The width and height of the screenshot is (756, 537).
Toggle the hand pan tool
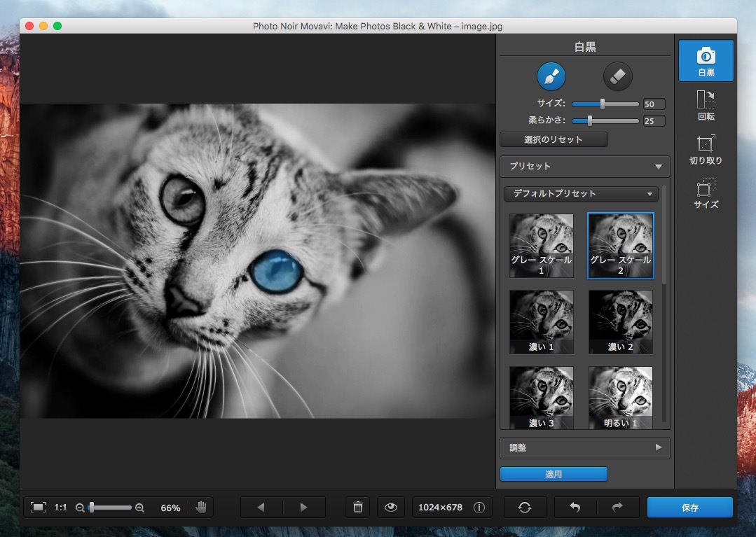click(x=201, y=508)
